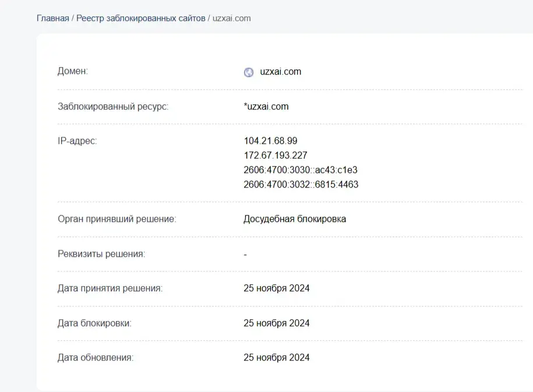Open the Главная breadcrumb link

coord(52,19)
